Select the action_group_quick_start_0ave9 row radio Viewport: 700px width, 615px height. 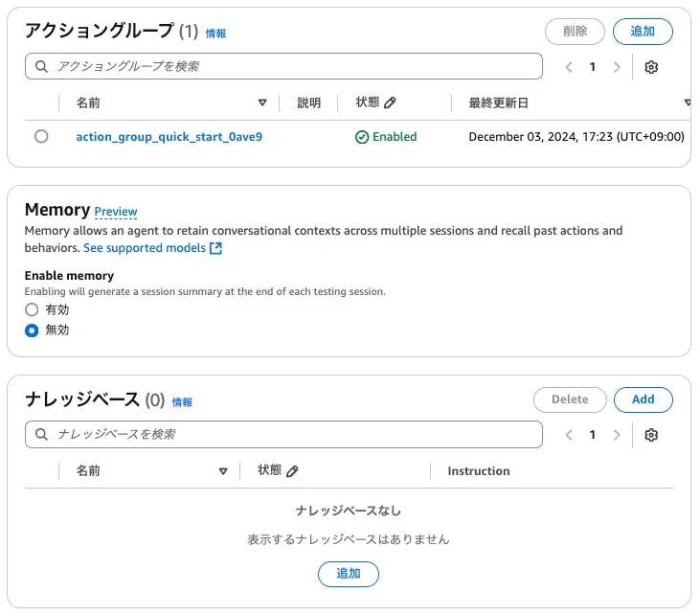coord(41,136)
